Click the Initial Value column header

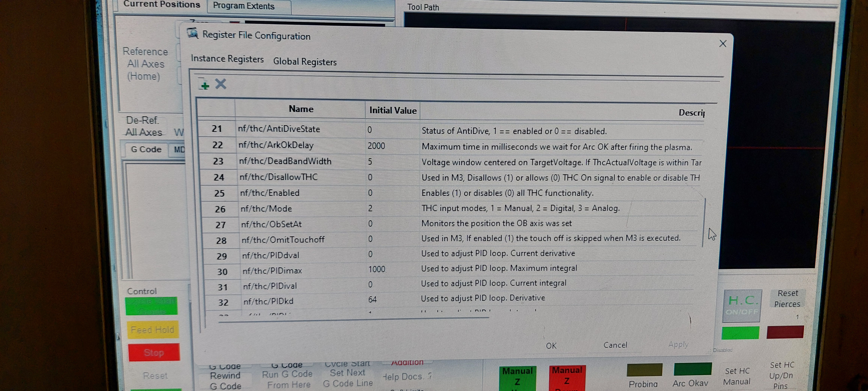[x=393, y=111]
